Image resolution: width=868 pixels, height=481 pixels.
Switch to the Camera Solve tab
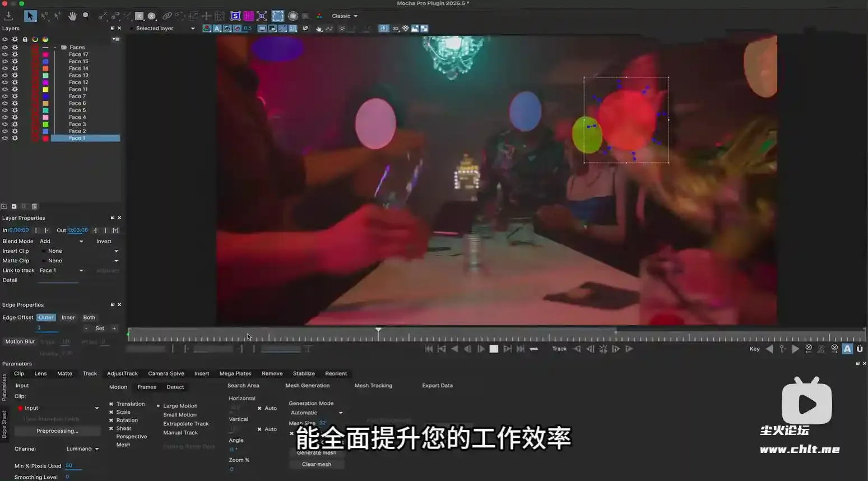pos(166,373)
